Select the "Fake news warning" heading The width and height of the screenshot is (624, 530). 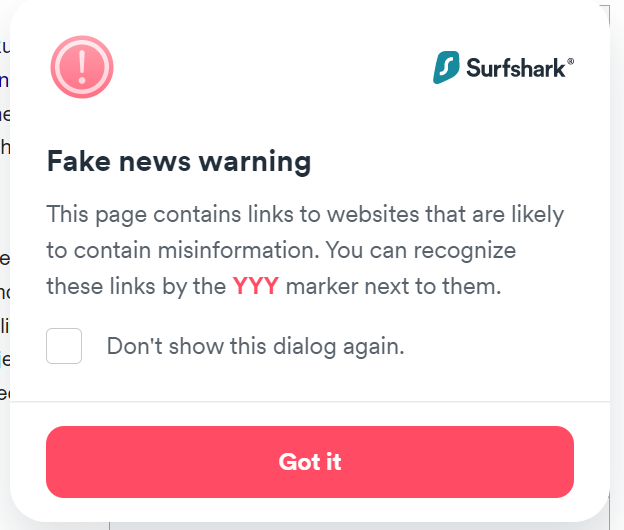click(x=179, y=162)
